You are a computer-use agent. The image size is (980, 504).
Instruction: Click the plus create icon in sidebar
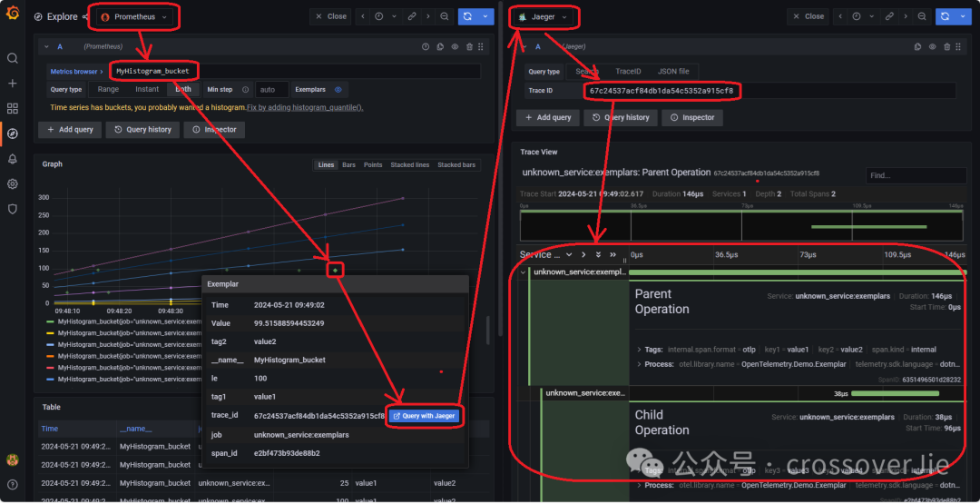tap(13, 84)
